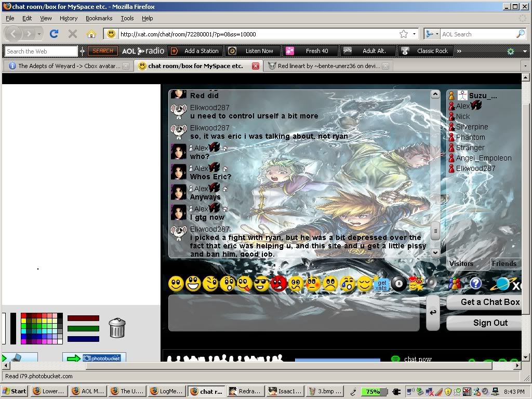Open the search engine selector dropdown
This screenshot has height=399, width=532.
tap(431, 34)
